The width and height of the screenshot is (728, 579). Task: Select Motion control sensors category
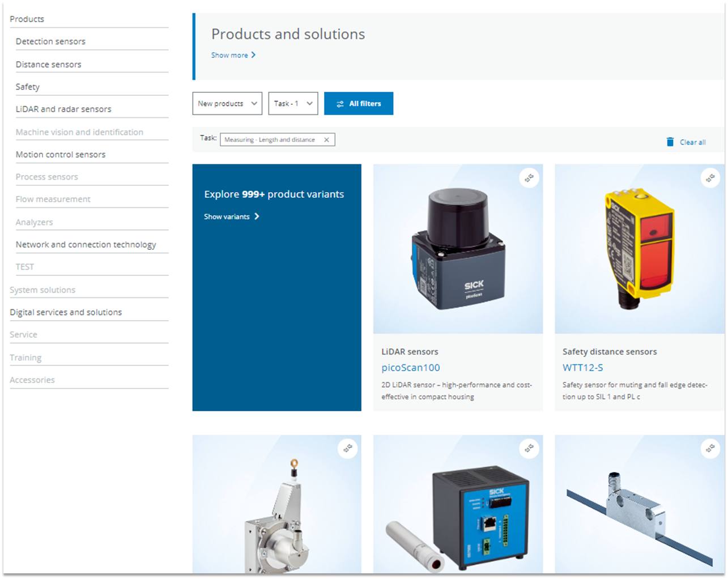pos(61,155)
